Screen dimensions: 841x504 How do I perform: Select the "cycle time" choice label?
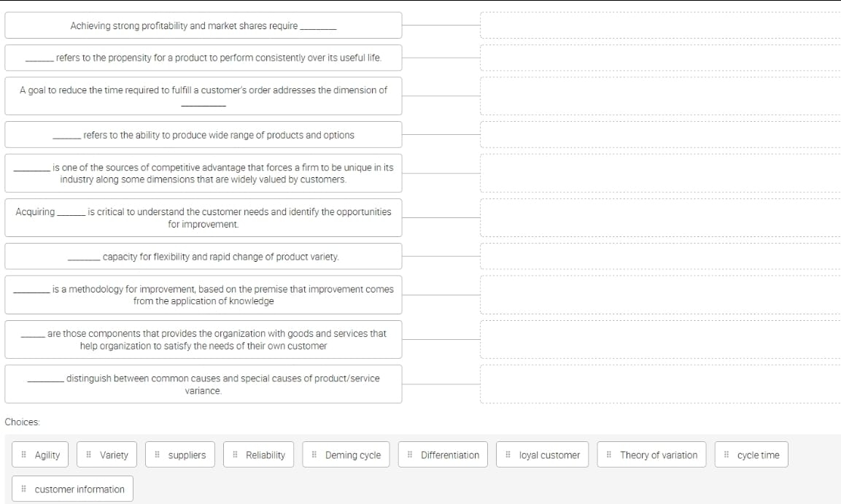(758, 455)
